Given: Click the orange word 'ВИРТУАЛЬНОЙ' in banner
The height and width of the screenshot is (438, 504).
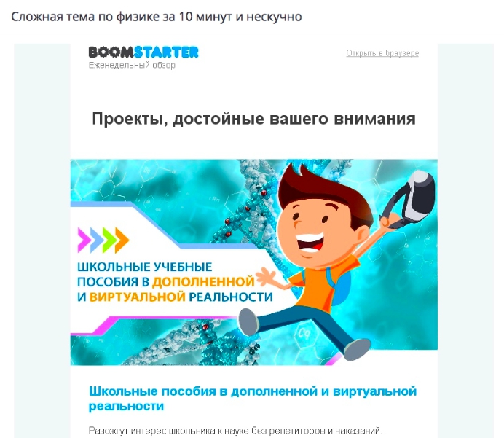Looking at the screenshot, I should [x=137, y=297].
